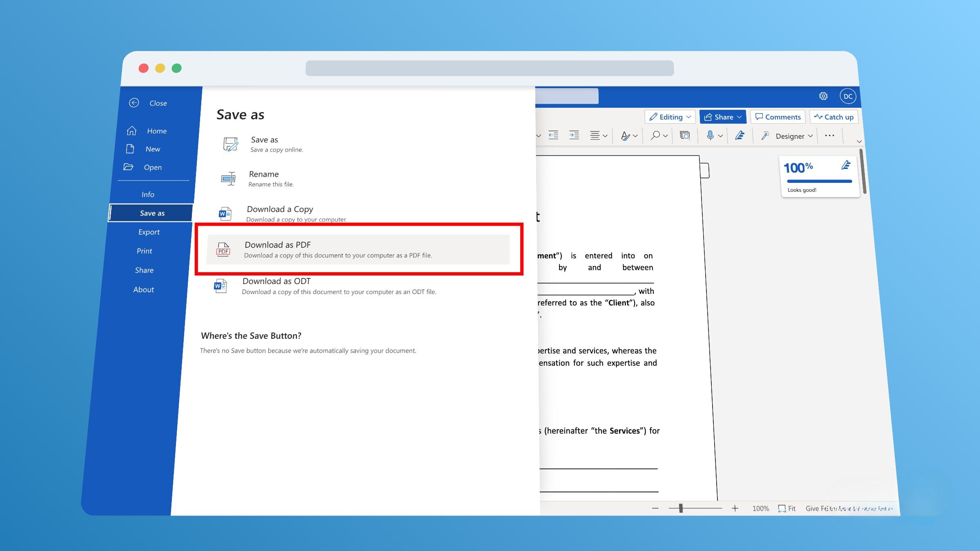
Task: Click the Close back arrow icon
Action: pyautogui.click(x=134, y=103)
